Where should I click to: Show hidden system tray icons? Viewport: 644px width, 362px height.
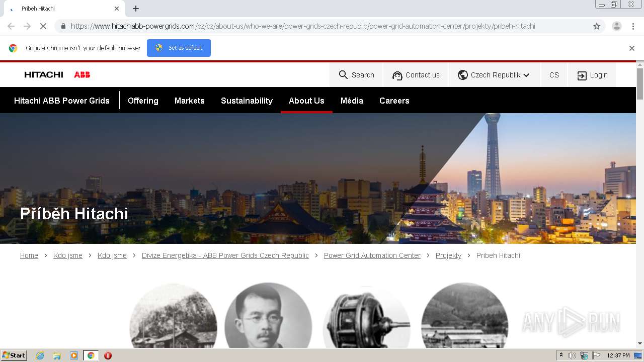(x=561, y=355)
